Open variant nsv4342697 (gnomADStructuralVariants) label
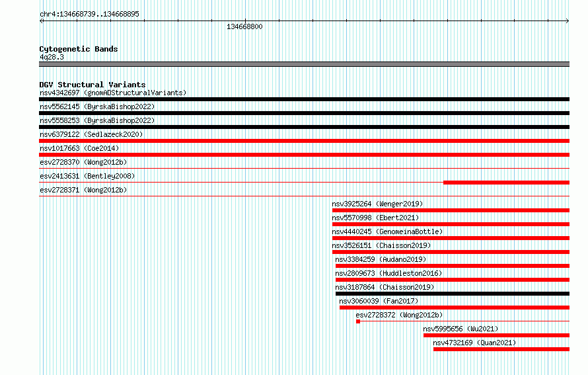Image resolution: width=588 pixels, height=375 pixels. [x=113, y=93]
